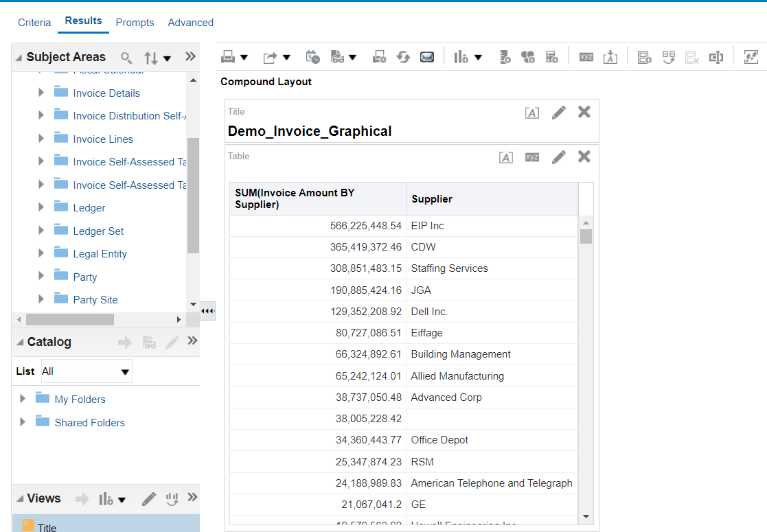The width and height of the screenshot is (767, 532).
Task: Expand Shared Folders in the Catalog
Action: pyautogui.click(x=23, y=422)
